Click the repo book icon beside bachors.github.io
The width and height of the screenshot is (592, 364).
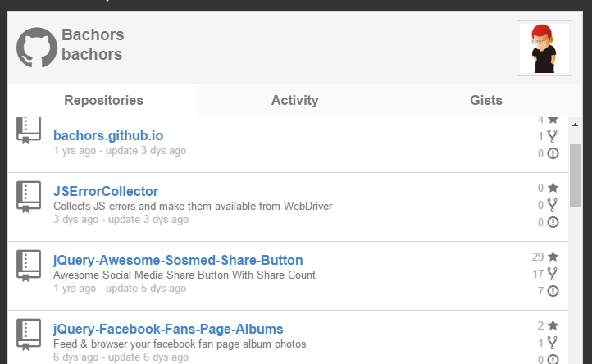point(29,131)
